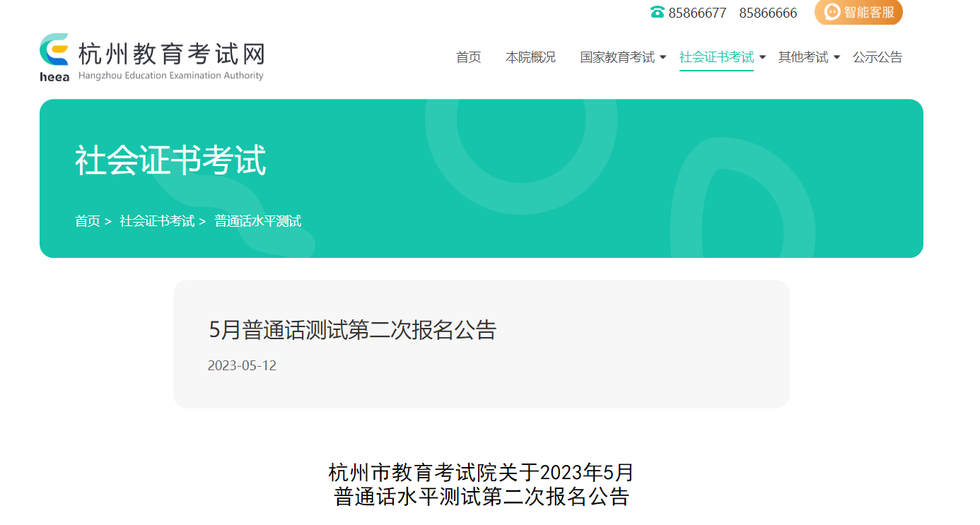Select the phone number 85866666
The image size is (980, 525).
coord(768,13)
